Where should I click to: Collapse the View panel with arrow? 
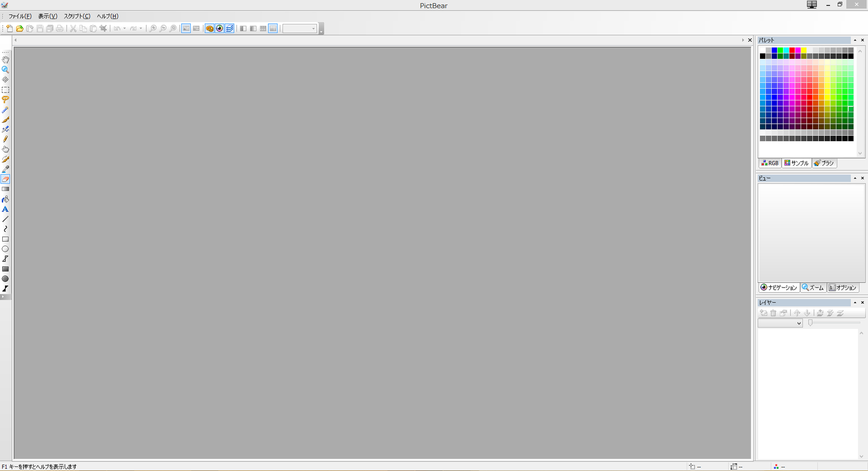point(855,178)
